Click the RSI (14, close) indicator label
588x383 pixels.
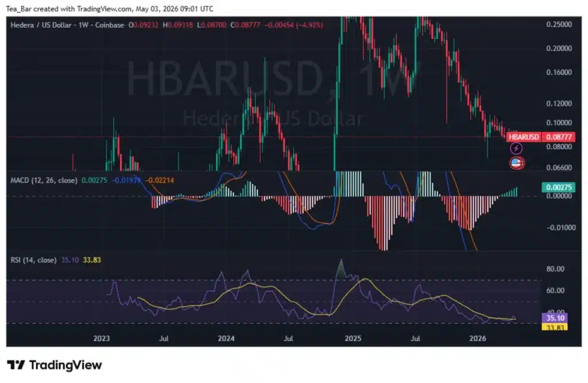pos(33,260)
